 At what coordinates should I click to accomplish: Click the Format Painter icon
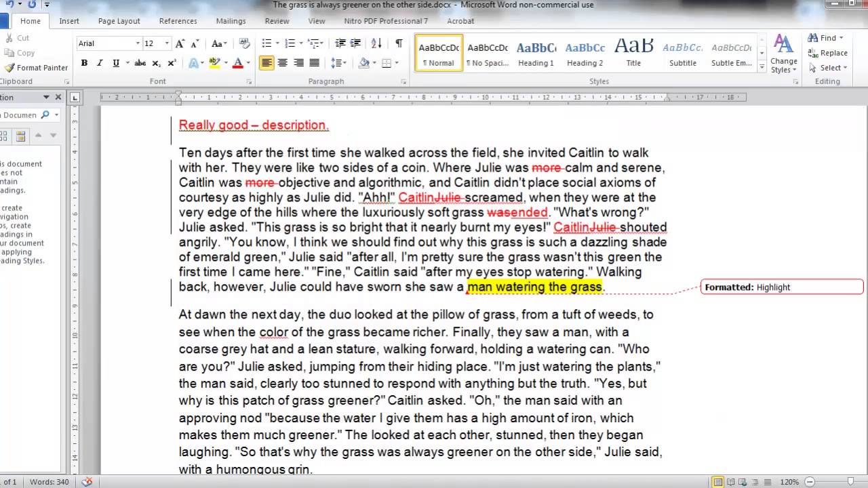click(x=11, y=68)
